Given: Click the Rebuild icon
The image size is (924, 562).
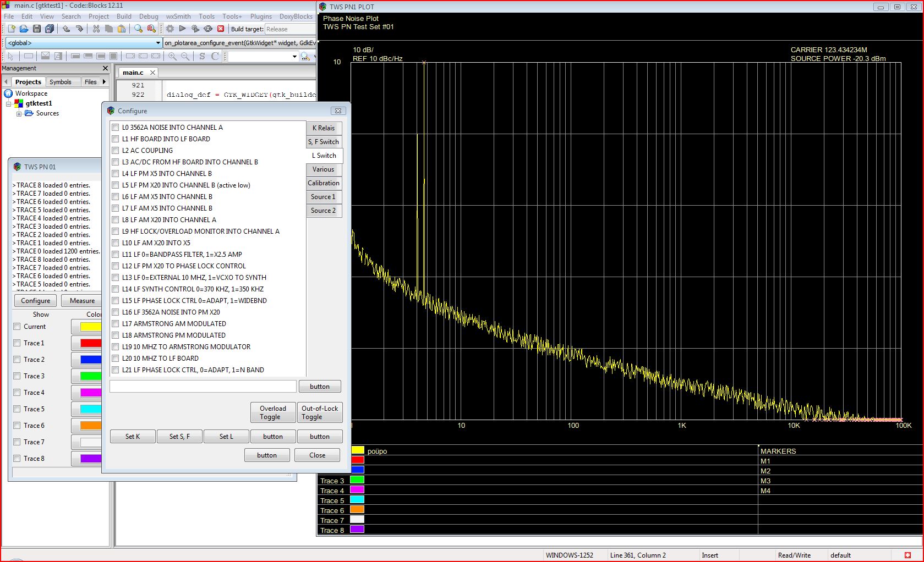Looking at the screenshot, I should click(208, 29).
